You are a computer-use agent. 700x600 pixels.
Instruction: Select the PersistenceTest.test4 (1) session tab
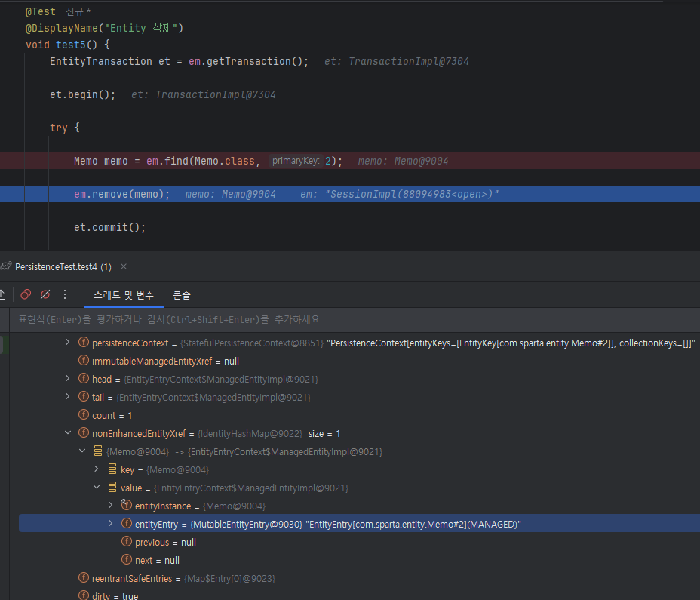click(63, 266)
